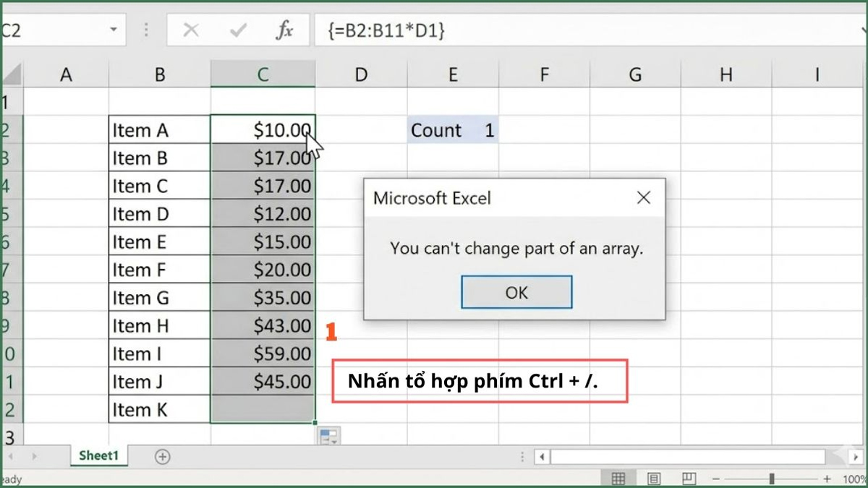The width and height of the screenshot is (868, 488).
Task: Click the Item B cell
Action: [160, 158]
